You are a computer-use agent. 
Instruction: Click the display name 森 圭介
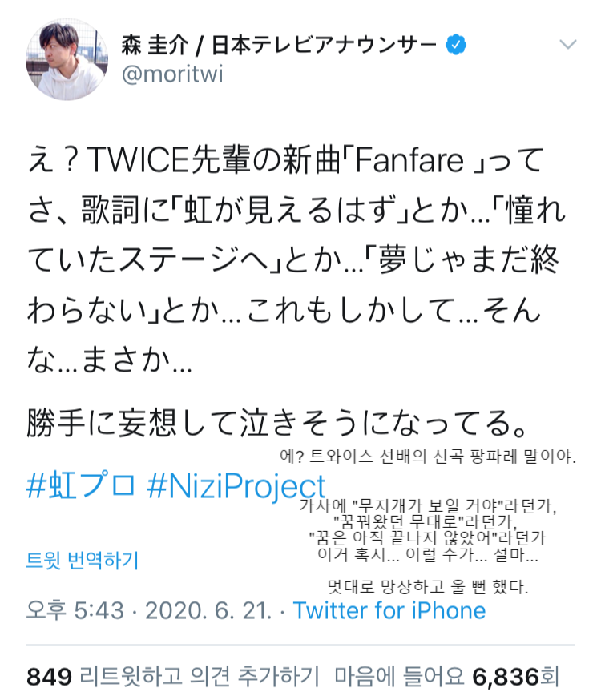154,45
